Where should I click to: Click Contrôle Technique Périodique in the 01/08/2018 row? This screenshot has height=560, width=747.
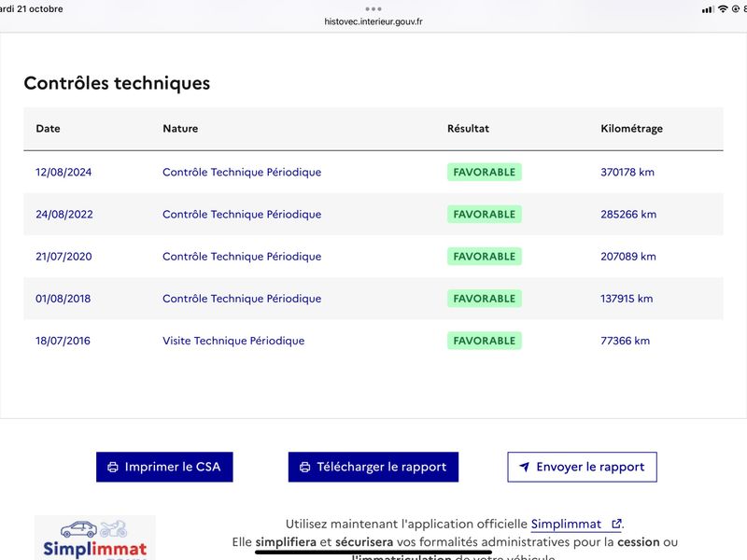(242, 299)
